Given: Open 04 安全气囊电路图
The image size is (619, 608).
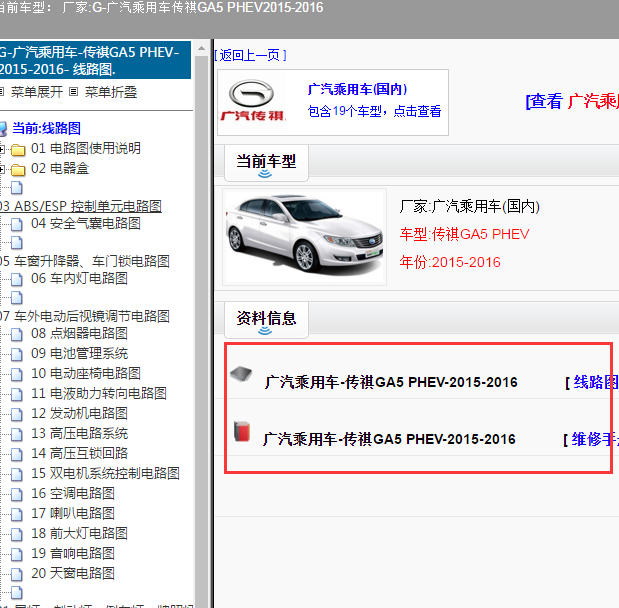Looking at the screenshot, I should coord(86,223).
